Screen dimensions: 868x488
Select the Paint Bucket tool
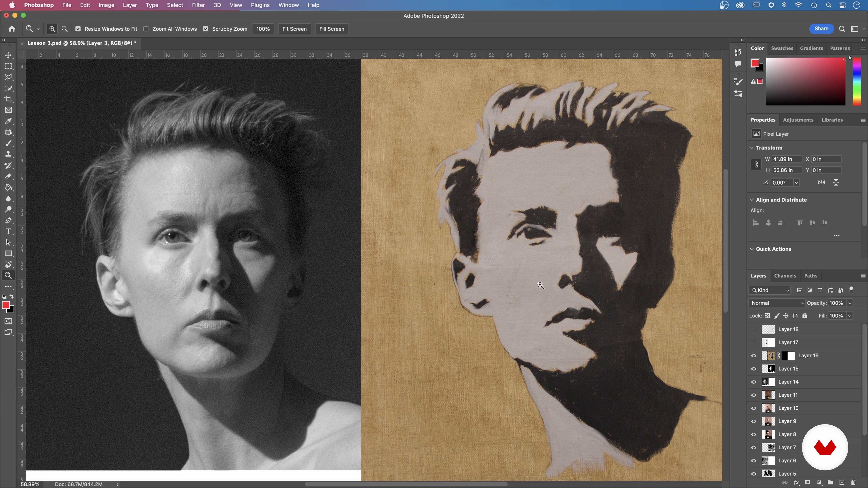(8, 188)
